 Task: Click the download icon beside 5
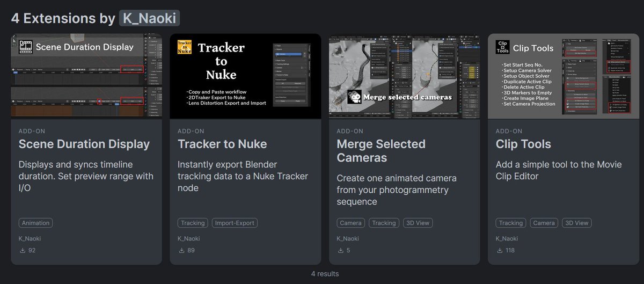coord(340,250)
